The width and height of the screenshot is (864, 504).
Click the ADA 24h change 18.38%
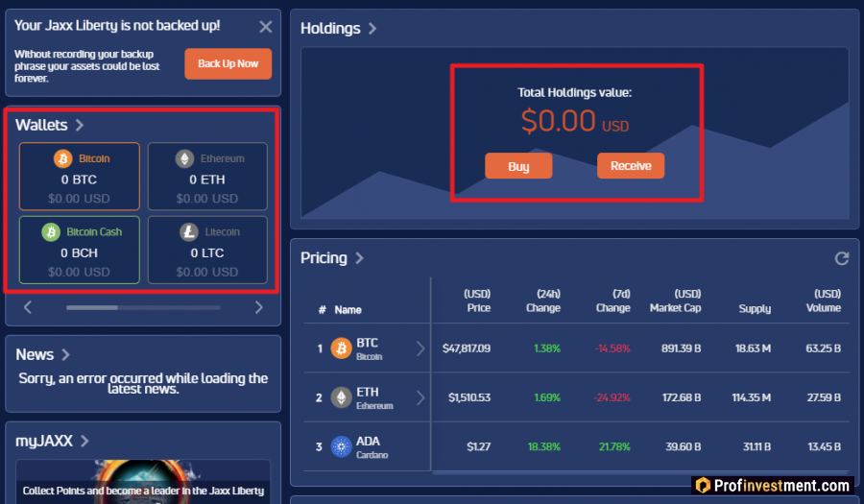[544, 446]
